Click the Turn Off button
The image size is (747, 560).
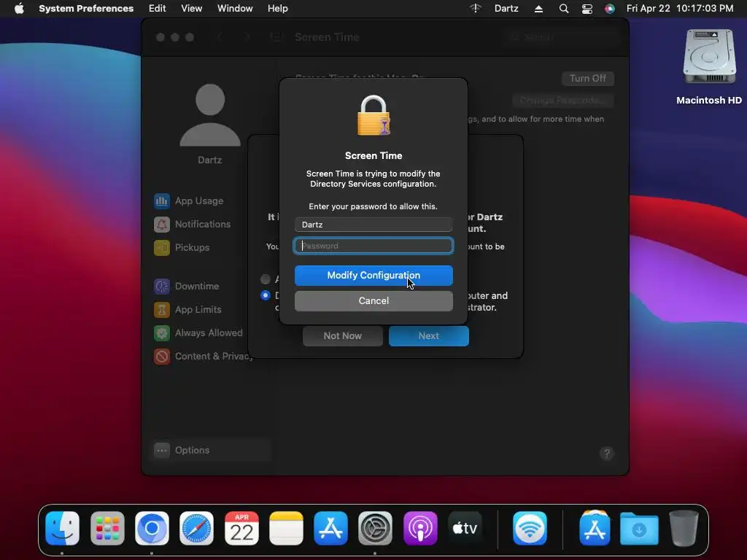tap(588, 79)
